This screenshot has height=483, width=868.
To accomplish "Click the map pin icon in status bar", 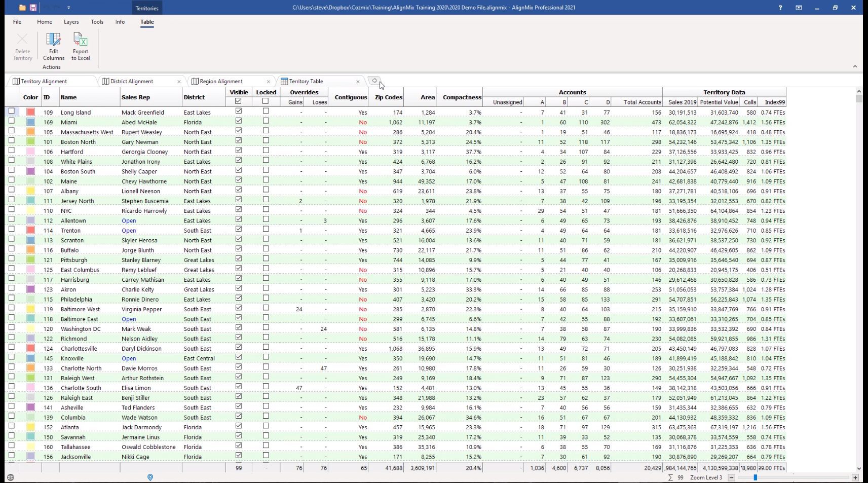I will 150,477.
